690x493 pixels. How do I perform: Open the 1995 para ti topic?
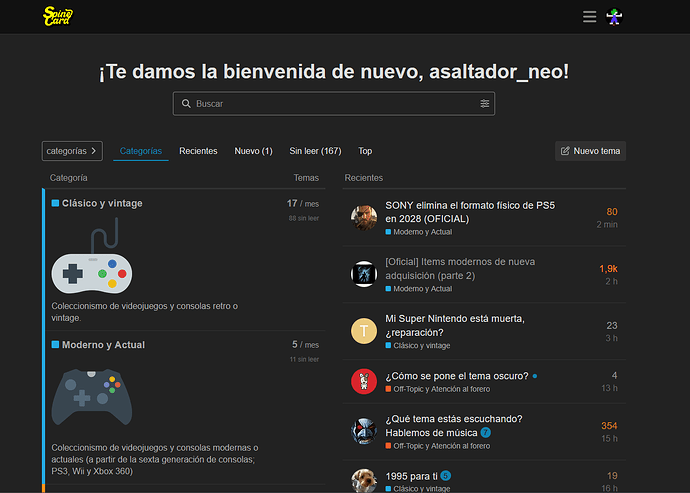(411, 476)
